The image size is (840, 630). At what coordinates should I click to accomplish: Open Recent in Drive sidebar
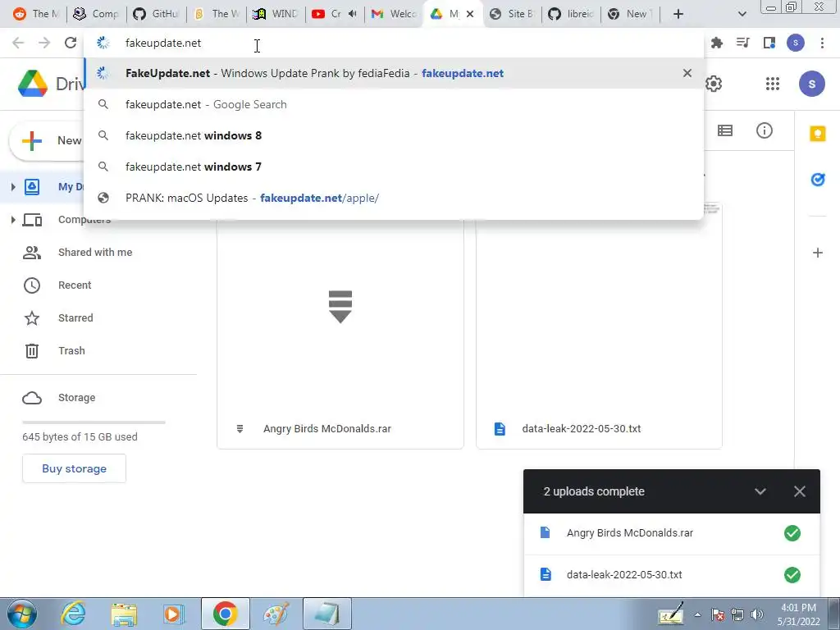[x=75, y=285]
